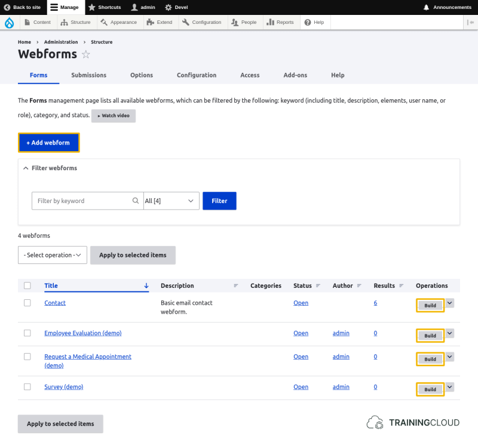Click the Results column priority icon
The width and height of the screenshot is (478, 448).
point(401,286)
